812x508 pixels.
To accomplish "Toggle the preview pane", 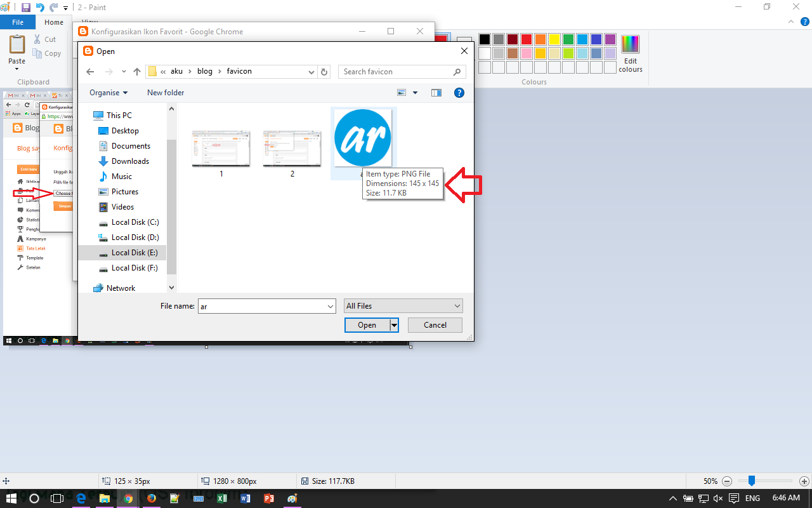I will click(x=436, y=93).
